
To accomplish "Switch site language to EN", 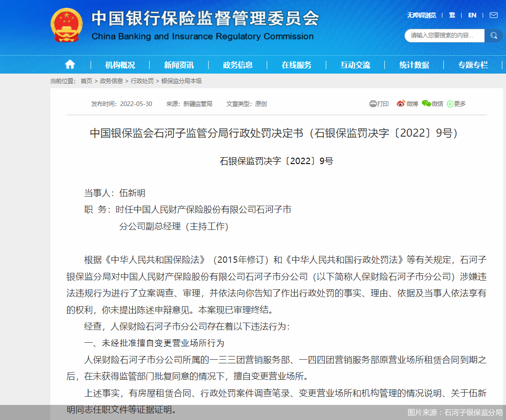I will 472,15.
